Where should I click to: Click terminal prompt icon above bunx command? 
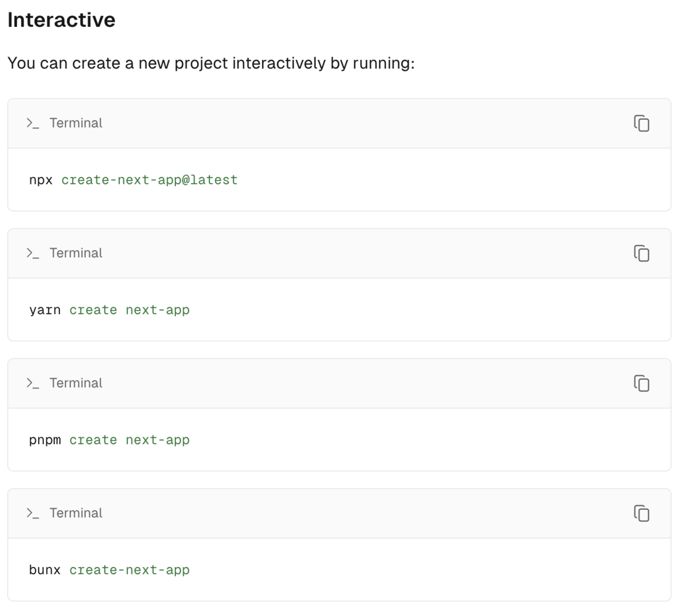[33, 513]
